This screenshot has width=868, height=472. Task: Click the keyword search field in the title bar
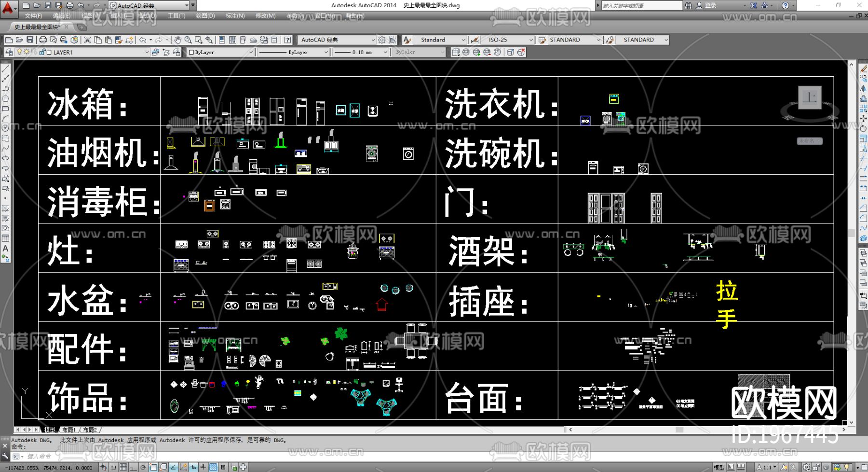[x=641, y=5]
